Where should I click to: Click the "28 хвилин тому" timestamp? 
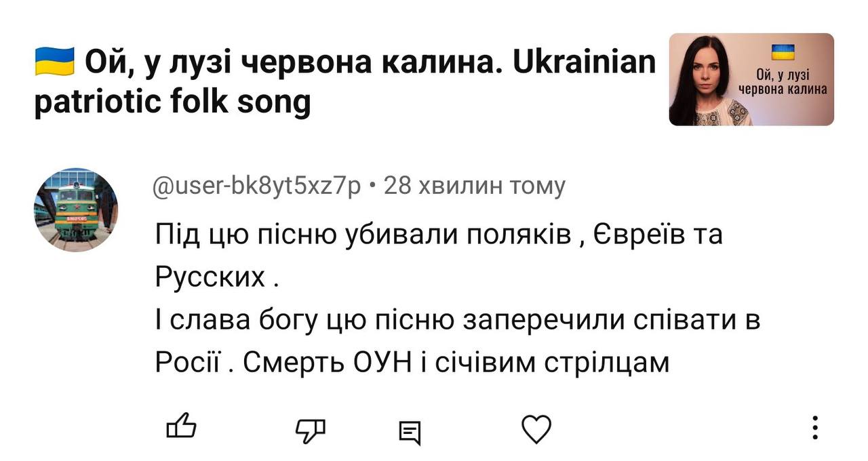point(474,186)
